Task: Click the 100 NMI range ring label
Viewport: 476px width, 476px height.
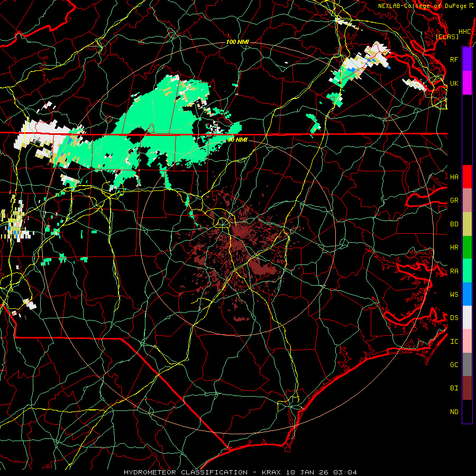Action: pyautogui.click(x=237, y=42)
